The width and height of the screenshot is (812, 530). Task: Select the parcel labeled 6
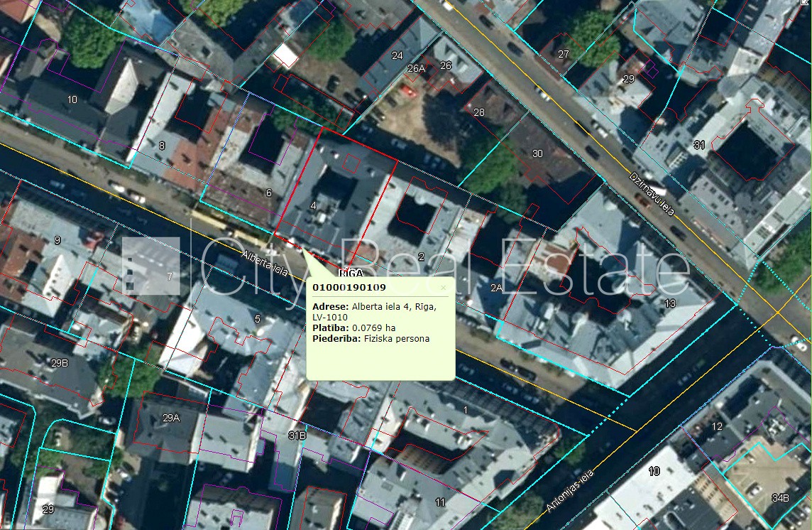(x=268, y=193)
